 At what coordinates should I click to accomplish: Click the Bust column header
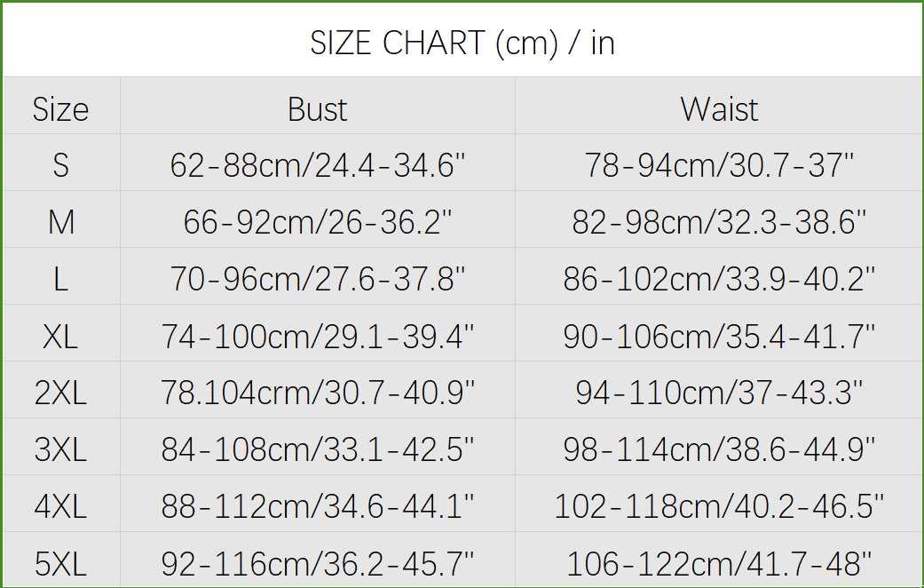(x=317, y=109)
